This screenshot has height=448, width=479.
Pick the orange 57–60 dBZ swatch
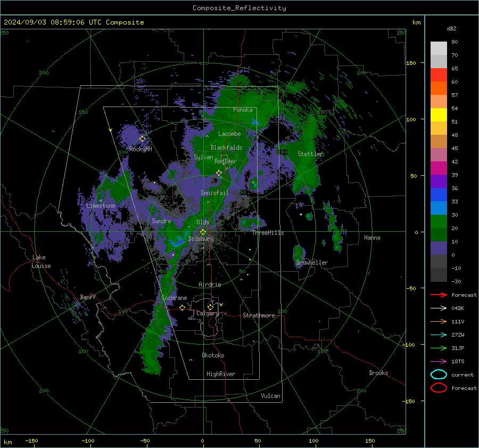click(x=439, y=88)
